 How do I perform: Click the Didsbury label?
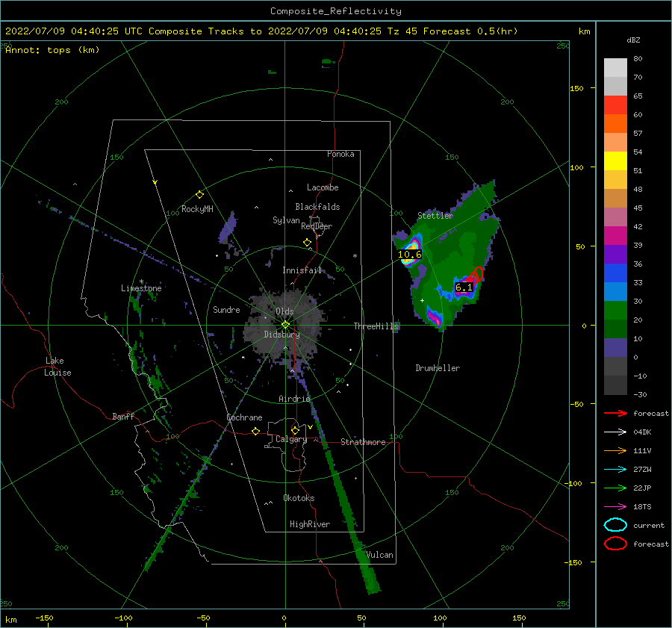281,335
